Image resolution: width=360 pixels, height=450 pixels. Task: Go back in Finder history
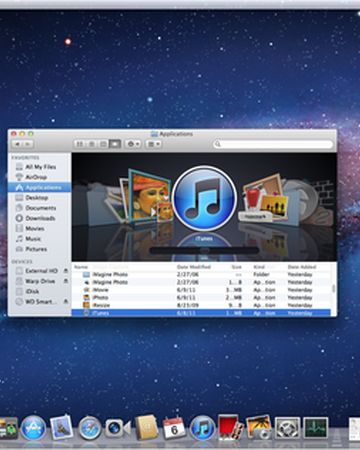click(17, 144)
